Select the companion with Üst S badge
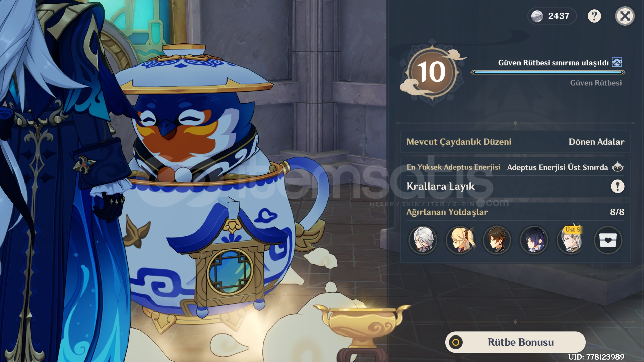The image size is (644, 362). coord(571,240)
